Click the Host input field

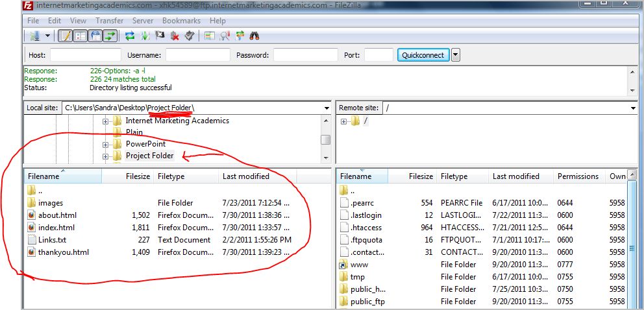[x=85, y=55]
